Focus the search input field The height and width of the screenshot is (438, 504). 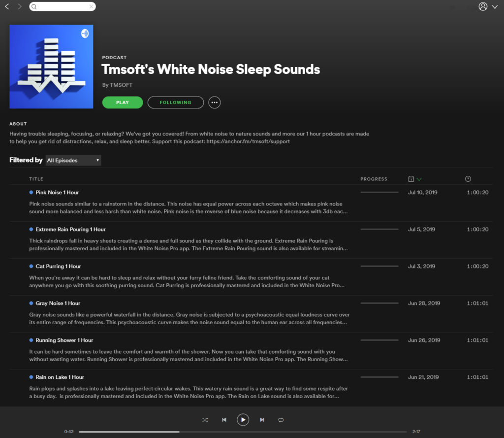tap(63, 6)
